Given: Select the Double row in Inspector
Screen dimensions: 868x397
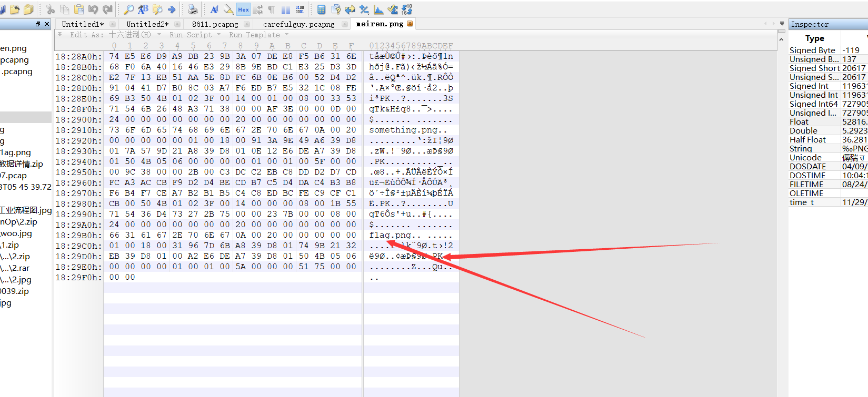Looking at the screenshot, I should [828, 130].
